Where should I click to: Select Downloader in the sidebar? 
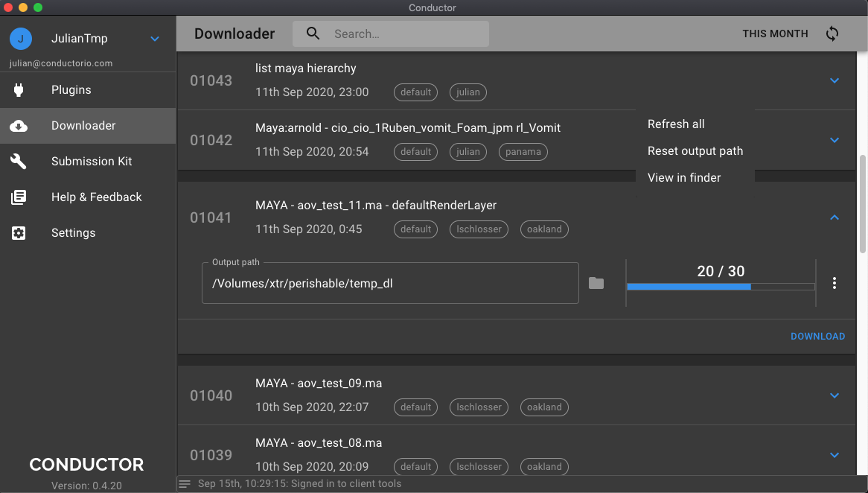coord(88,126)
